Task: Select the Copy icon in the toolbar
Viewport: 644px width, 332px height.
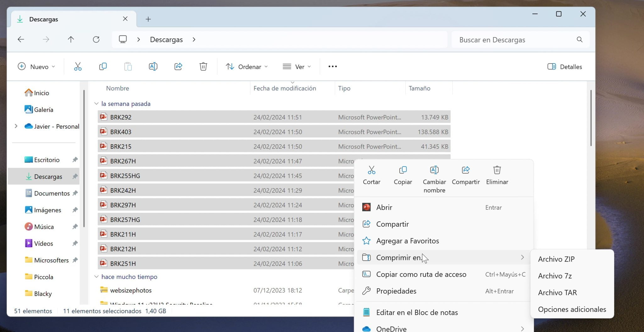Action: [103, 66]
